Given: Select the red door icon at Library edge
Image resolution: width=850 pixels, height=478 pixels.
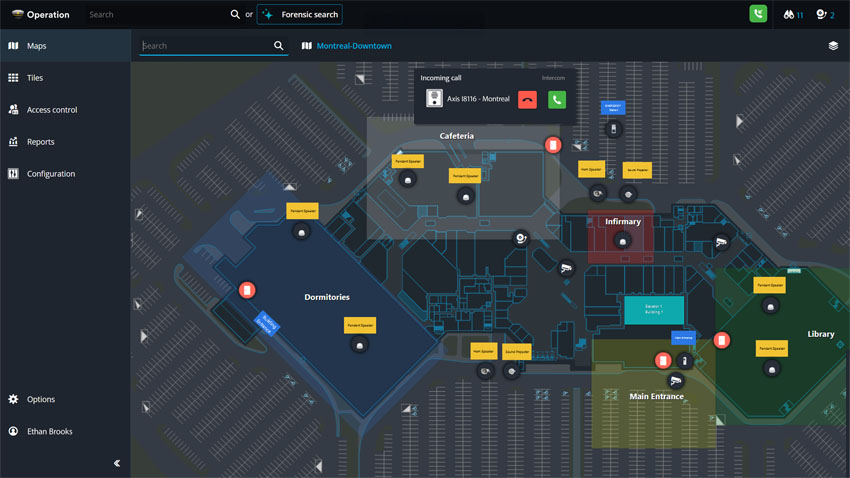Looking at the screenshot, I should tap(722, 340).
